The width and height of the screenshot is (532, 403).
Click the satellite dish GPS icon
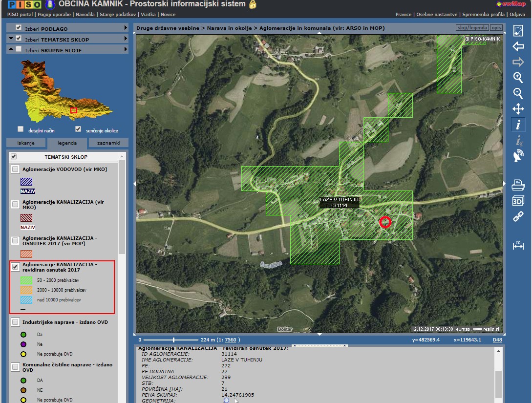point(518,156)
